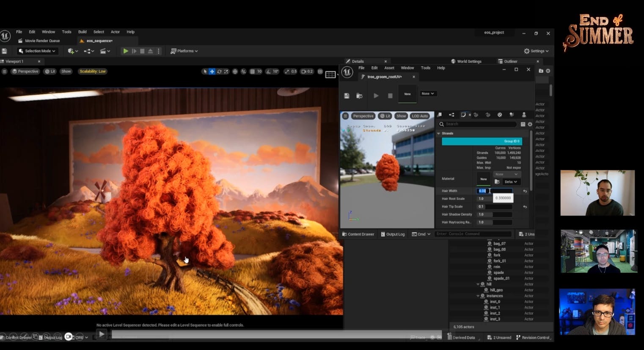This screenshot has width=644, height=350.
Task: Open the Selection Mode dropdown
Action: click(37, 51)
